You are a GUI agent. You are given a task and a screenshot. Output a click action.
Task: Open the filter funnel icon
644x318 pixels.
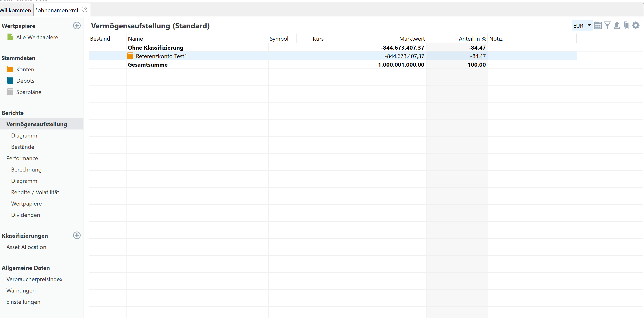(x=607, y=26)
